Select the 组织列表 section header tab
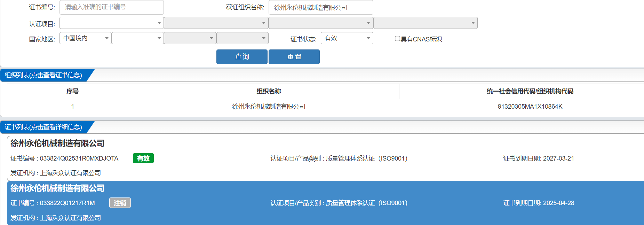The image size is (644, 225). [x=44, y=75]
